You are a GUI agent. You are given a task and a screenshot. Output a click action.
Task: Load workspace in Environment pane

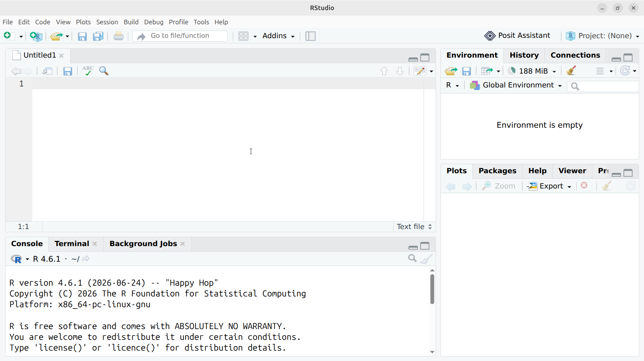click(451, 71)
